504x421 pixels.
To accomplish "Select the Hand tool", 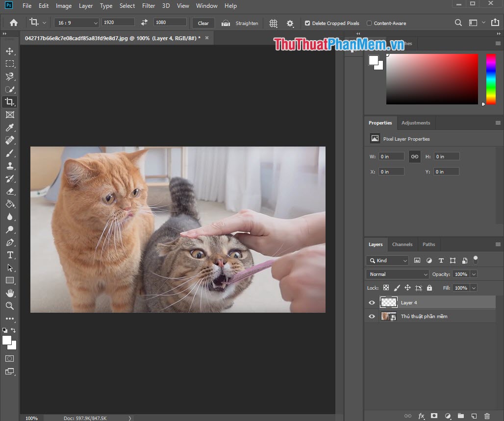I will click(10, 293).
